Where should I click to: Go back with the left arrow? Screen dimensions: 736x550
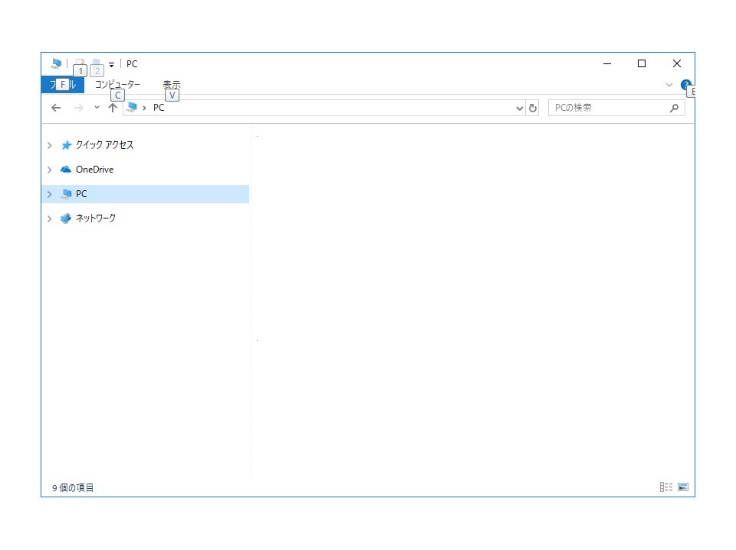pos(56,108)
